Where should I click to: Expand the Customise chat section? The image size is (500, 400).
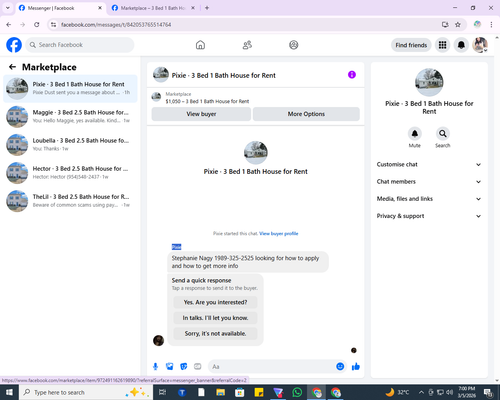pyautogui.click(x=429, y=164)
